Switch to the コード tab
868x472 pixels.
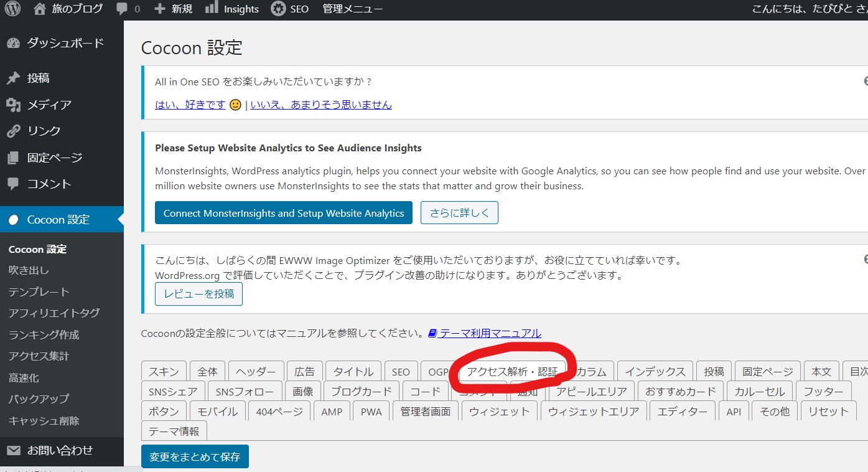pos(426,392)
